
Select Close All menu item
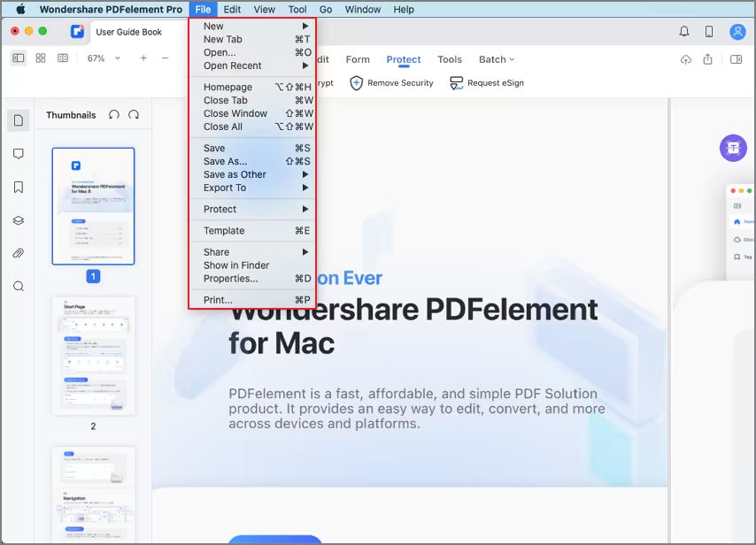(x=253, y=127)
